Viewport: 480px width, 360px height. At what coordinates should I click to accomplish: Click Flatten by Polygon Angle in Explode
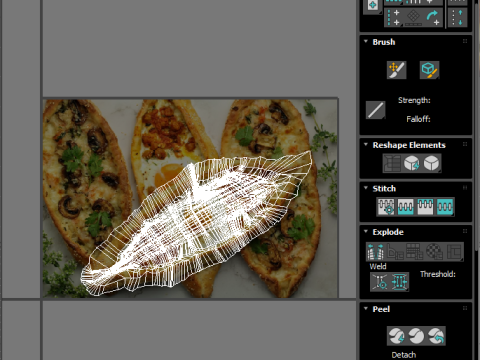[x=395, y=252]
